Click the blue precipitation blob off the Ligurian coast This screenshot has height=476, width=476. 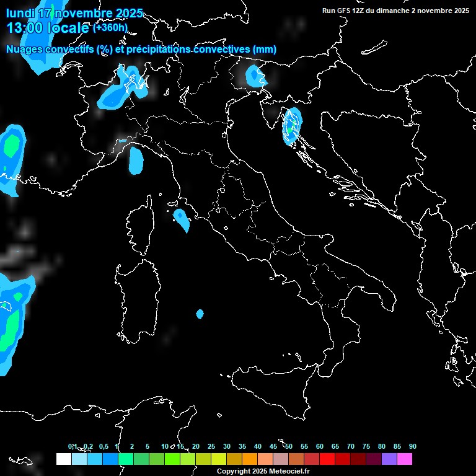click(136, 161)
